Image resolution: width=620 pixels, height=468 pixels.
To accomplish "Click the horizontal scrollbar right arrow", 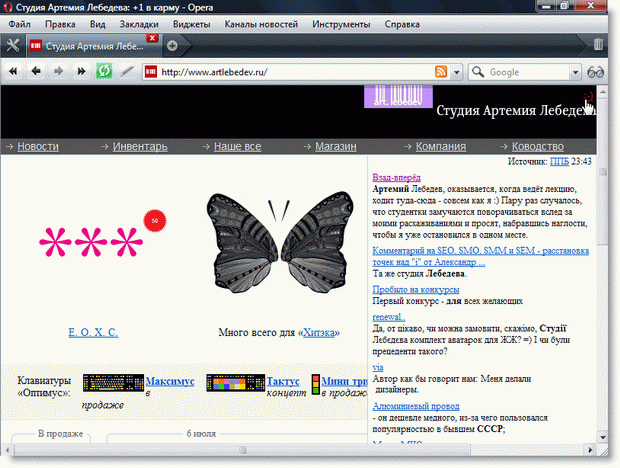I will coord(590,450).
